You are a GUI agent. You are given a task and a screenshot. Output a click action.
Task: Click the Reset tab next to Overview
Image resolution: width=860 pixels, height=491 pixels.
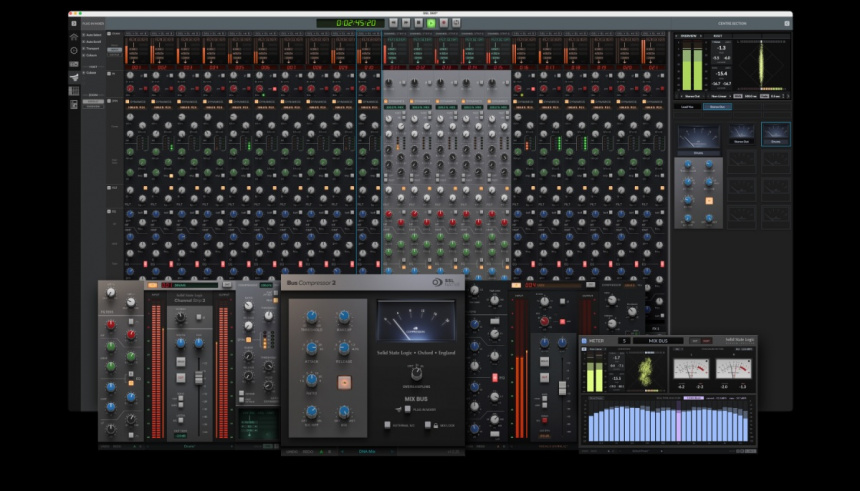tap(718, 36)
